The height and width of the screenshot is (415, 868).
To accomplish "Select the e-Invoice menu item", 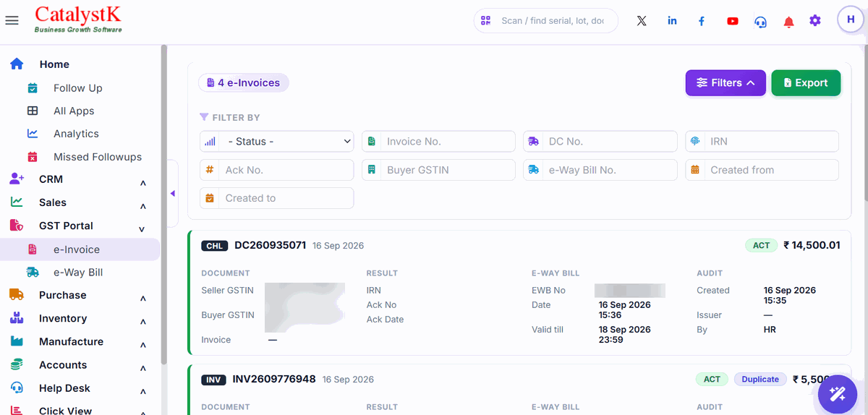I will pyautogui.click(x=80, y=249).
